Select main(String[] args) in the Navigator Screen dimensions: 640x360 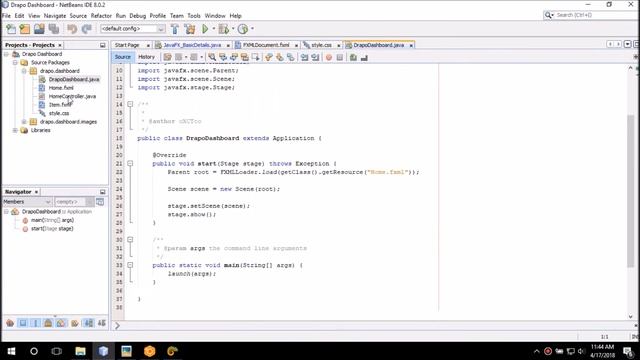52,220
